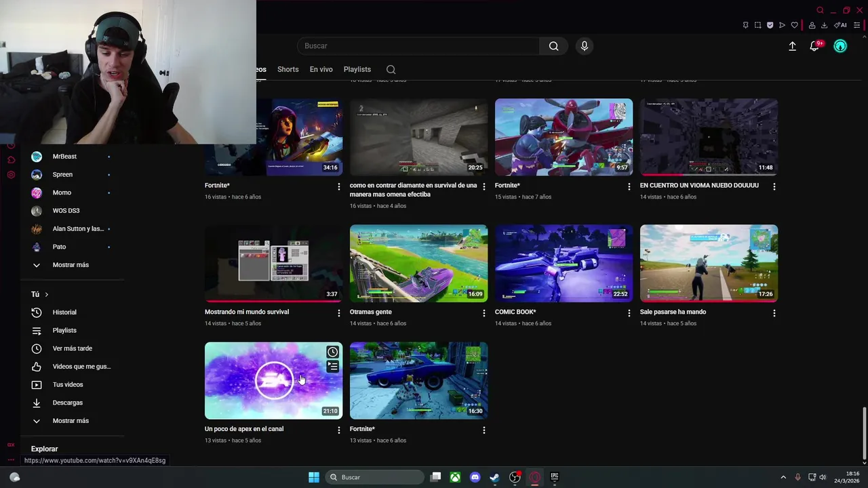Click the Windows Start button
The image size is (868, 488).
(313, 477)
